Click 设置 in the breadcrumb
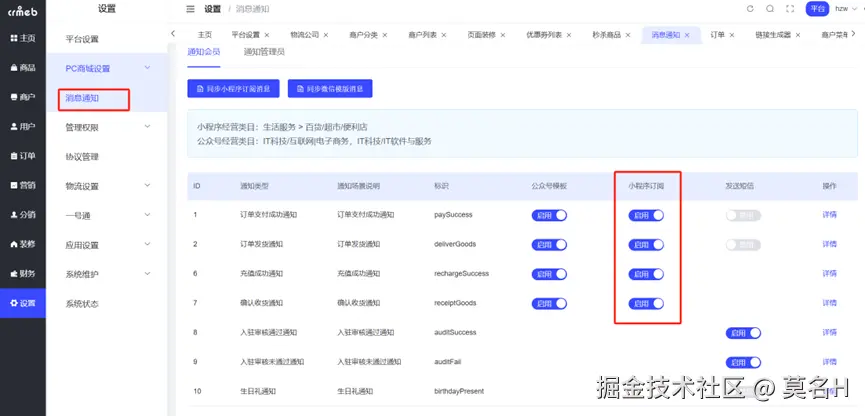 (x=212, y=9)
